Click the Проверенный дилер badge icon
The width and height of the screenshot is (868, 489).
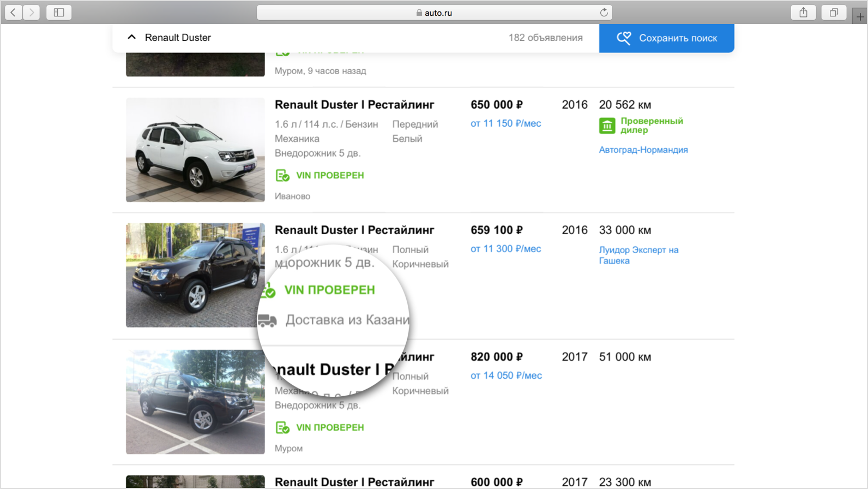pos(607,126)
